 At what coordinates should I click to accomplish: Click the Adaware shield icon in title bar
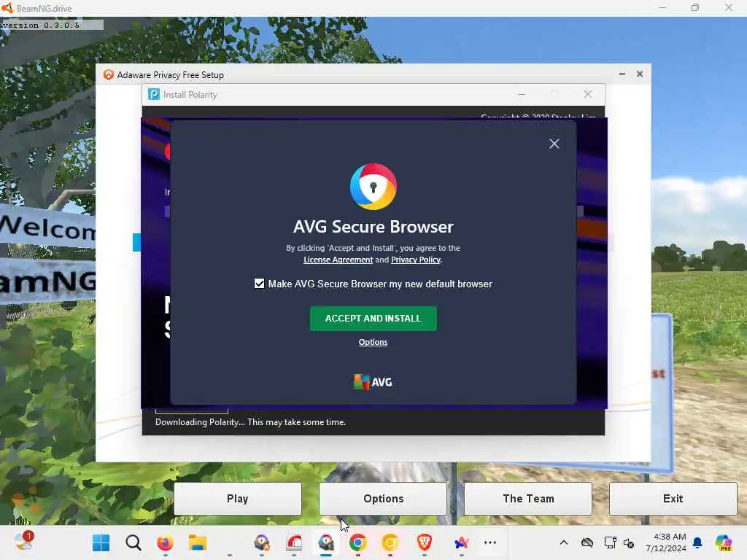[109, 75]
